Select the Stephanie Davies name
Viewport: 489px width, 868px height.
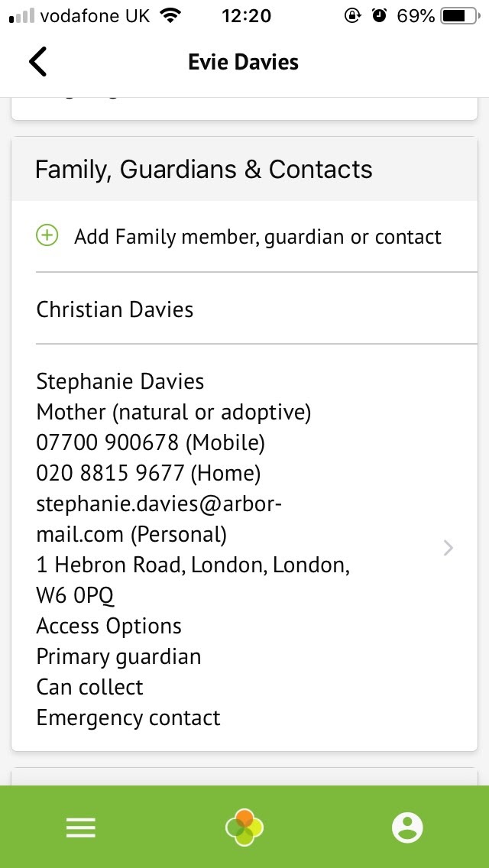(x=120, y=381)
